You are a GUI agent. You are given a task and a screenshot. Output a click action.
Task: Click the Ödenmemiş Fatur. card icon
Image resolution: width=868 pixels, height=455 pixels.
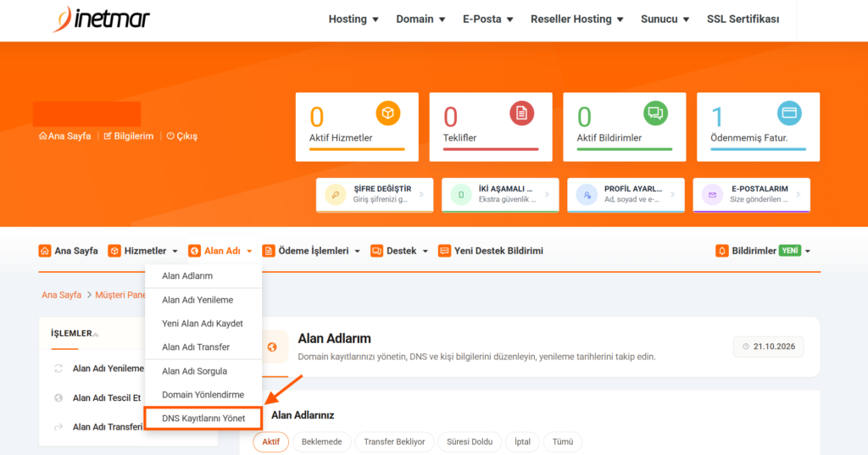789,114
